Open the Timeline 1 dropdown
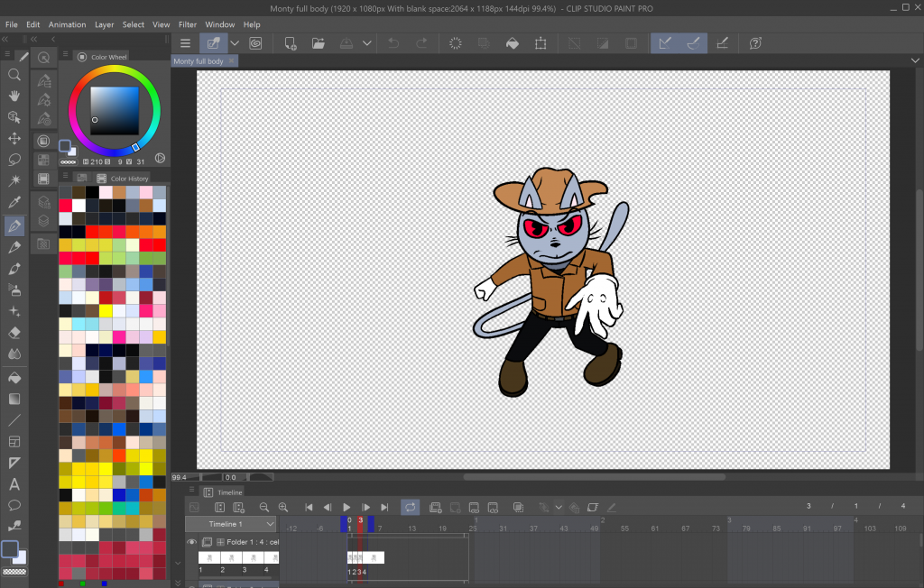 (270, 524)
